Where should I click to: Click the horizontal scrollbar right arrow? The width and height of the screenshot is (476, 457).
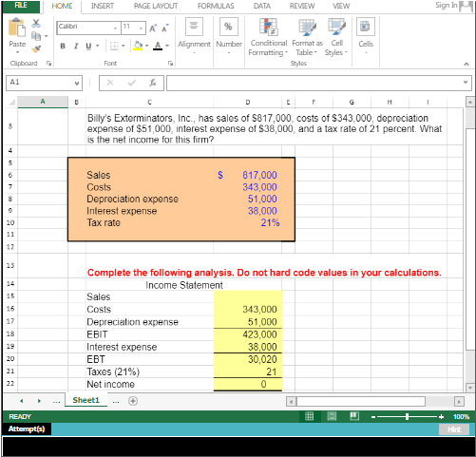coord(459,402)
